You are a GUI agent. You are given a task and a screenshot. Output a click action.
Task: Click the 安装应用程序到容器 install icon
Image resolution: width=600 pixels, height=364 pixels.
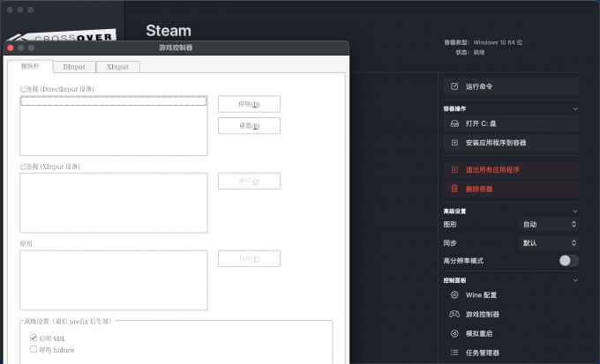point(454,143)
